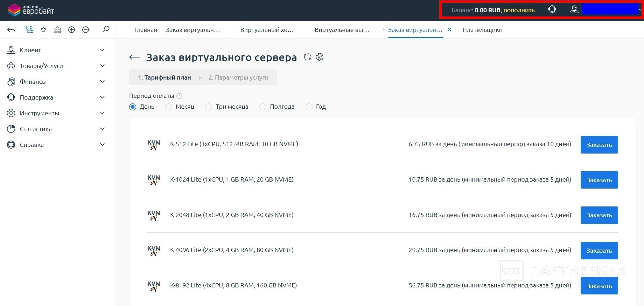Open the search magnifier icon
This screenshot has height=306, width=644.
pos(106,29)
